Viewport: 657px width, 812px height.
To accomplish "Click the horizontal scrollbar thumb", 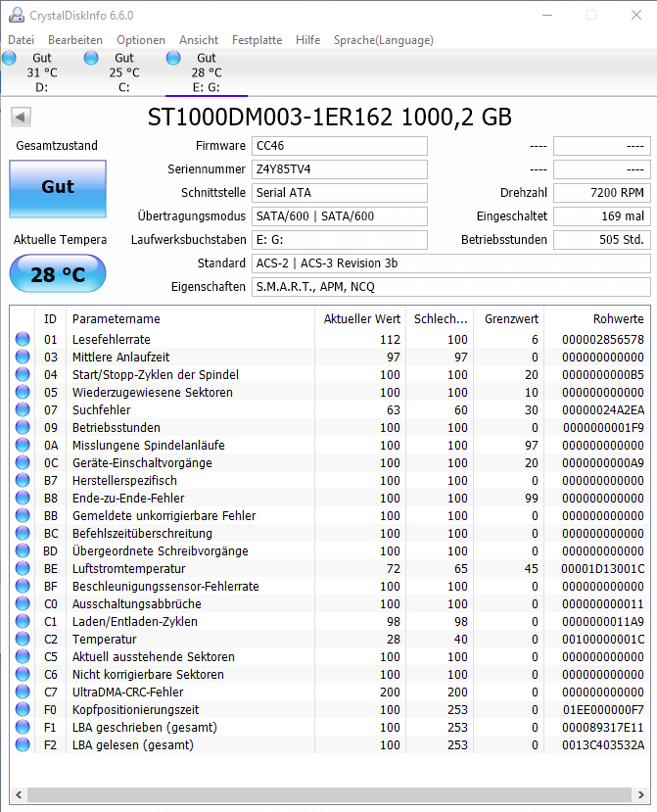I will coord(329,794).
